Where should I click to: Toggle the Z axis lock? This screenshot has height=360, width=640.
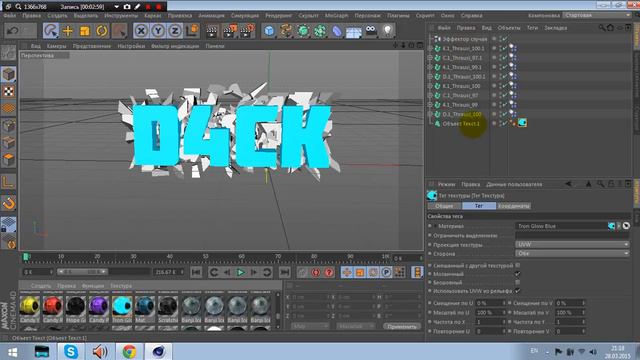(x=175, y=31)
